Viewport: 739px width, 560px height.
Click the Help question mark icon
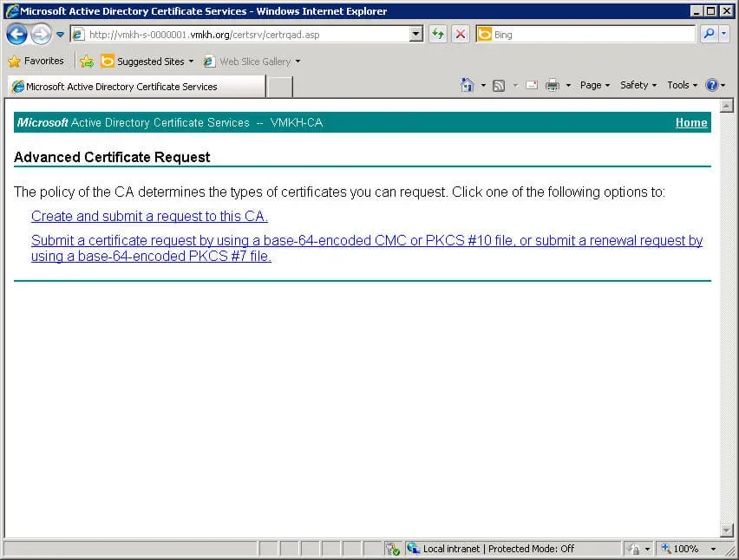[711, 85]
